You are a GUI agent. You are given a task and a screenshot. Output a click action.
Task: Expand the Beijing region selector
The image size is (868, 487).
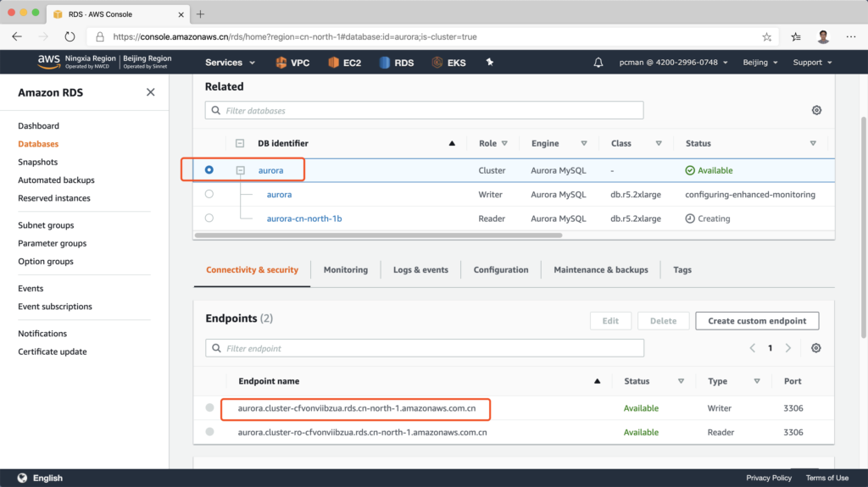pyautogui.click(x=759, y=63)
